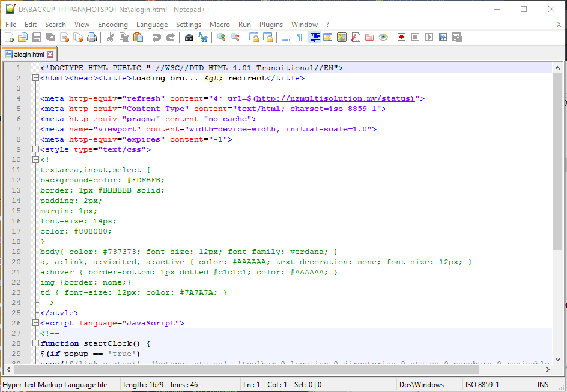Open Find with the binoculars icon
Screen dimensions: 567x392
pyautogui.click(x=189, y=37)
